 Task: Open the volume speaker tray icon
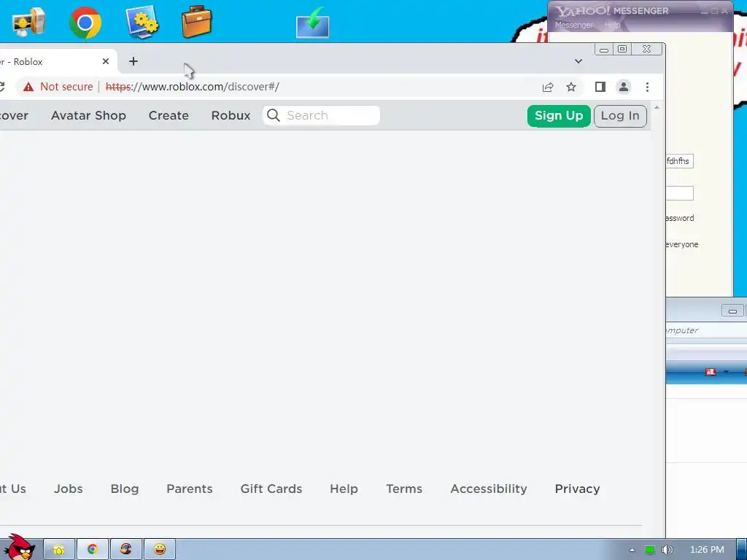coord(667,550)
